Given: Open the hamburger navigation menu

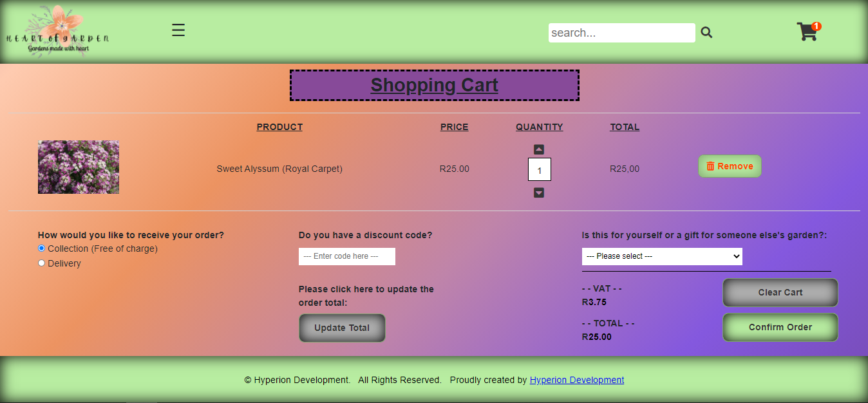Looking at the screenshot, I should coord(178,30).
